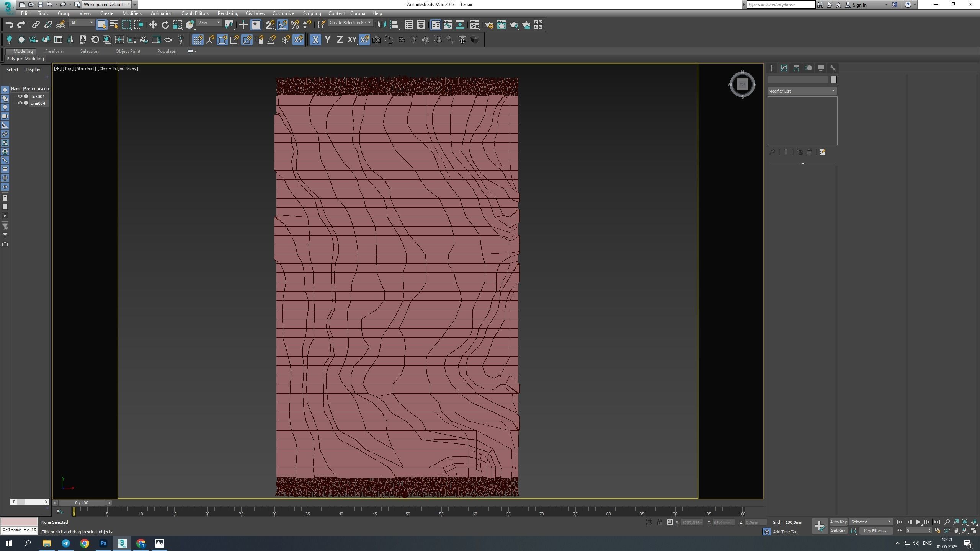Click the Zoom Extents All icon

974,522
